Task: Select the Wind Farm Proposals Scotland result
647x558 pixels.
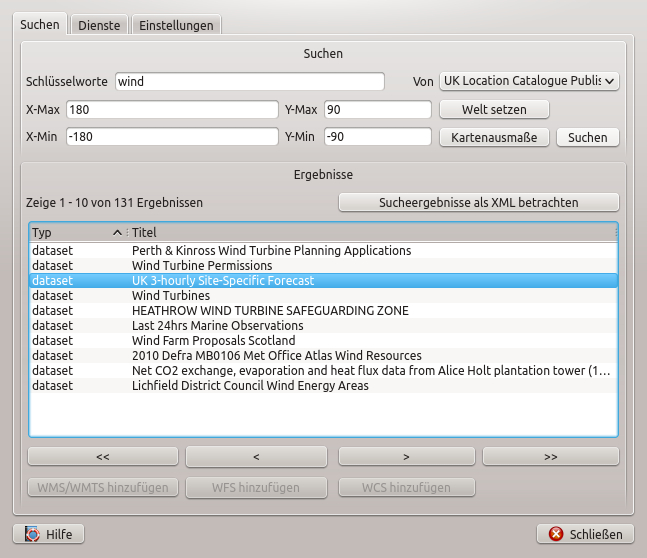Action: coord(213,341)
